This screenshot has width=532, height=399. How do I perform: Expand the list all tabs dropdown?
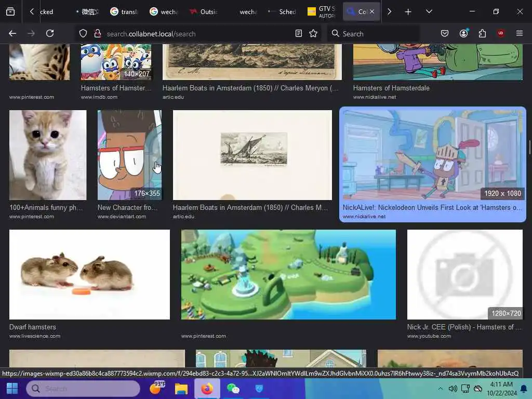pos(429,11)
